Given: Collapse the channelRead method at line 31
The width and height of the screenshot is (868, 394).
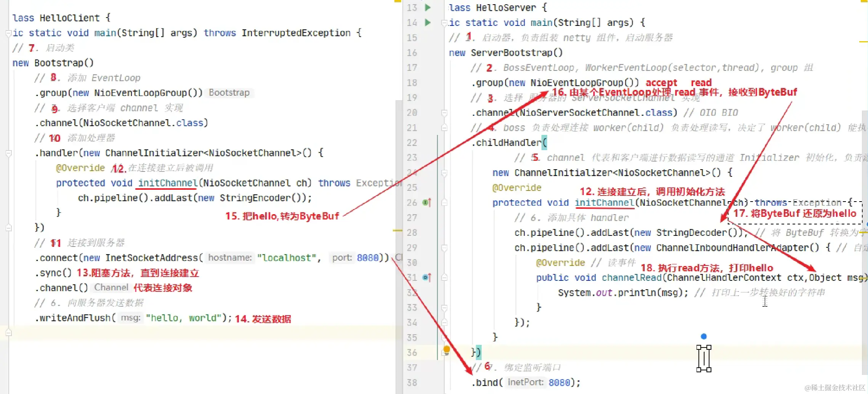Looking at the screenshot, I should coord(444,278).
